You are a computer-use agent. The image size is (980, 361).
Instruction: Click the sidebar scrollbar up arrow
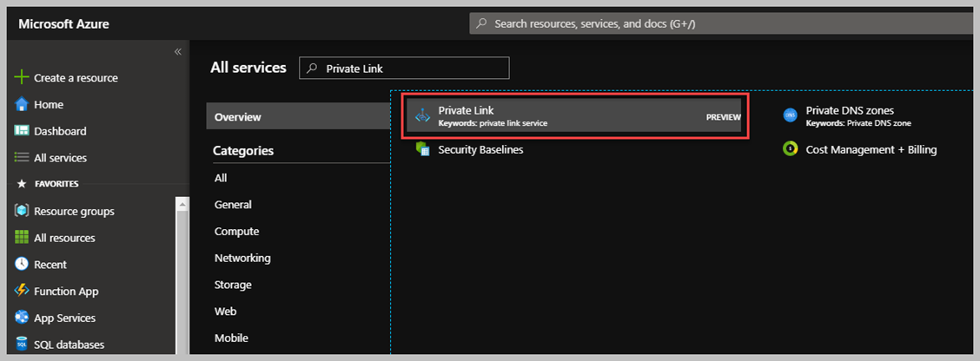pyautogui.click(x=182, y=204)
